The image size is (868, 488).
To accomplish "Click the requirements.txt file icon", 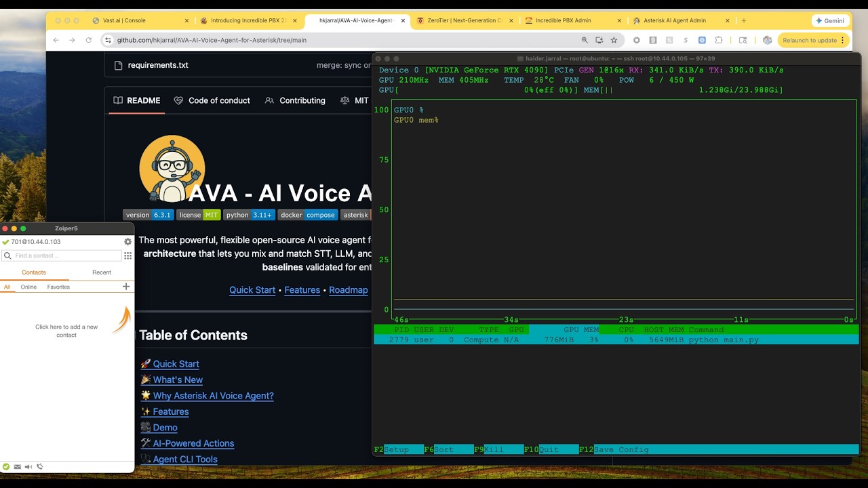I will (118, 65).
